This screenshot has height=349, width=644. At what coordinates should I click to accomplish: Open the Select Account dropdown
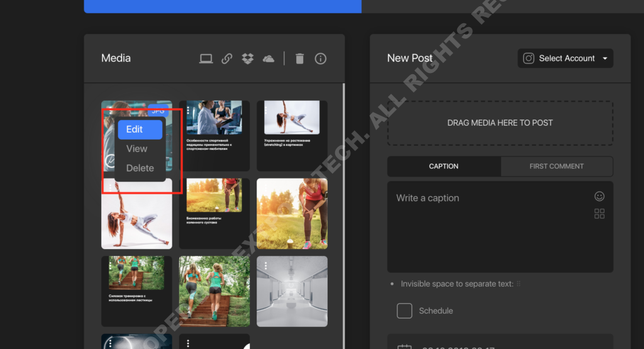pyautogui.click(x=565, y=58)
